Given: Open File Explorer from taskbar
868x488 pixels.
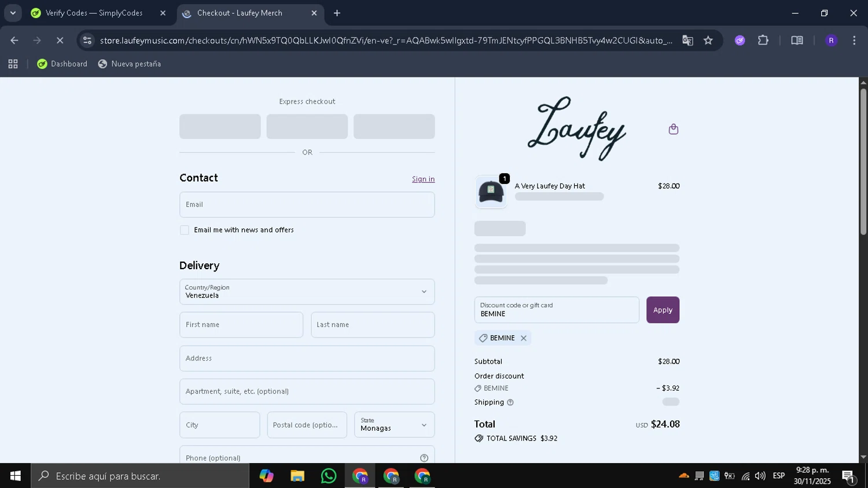Looking at the screenshot, I should click(297, 476).
